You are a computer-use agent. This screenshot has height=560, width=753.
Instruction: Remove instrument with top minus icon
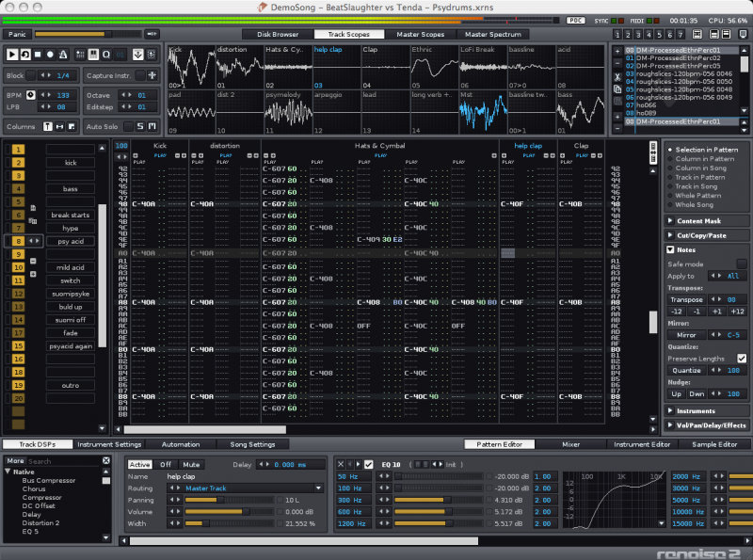tap(617, 63)
